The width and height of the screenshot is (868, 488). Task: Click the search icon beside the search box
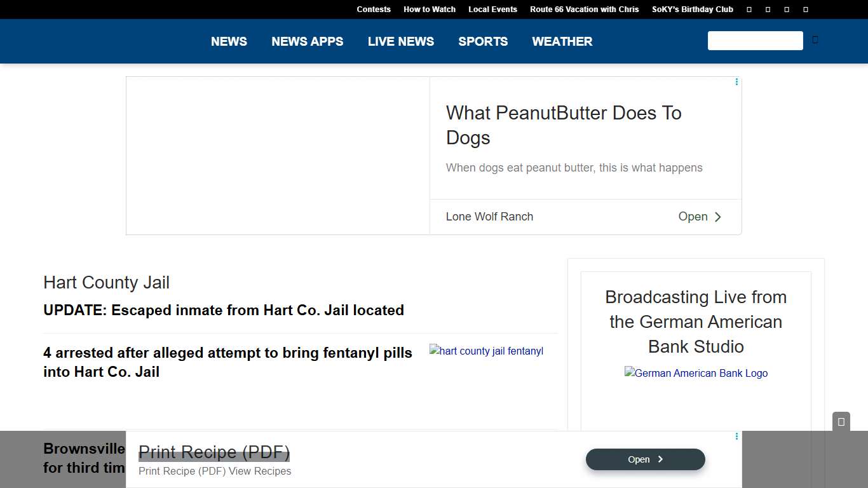pos(815,40)
